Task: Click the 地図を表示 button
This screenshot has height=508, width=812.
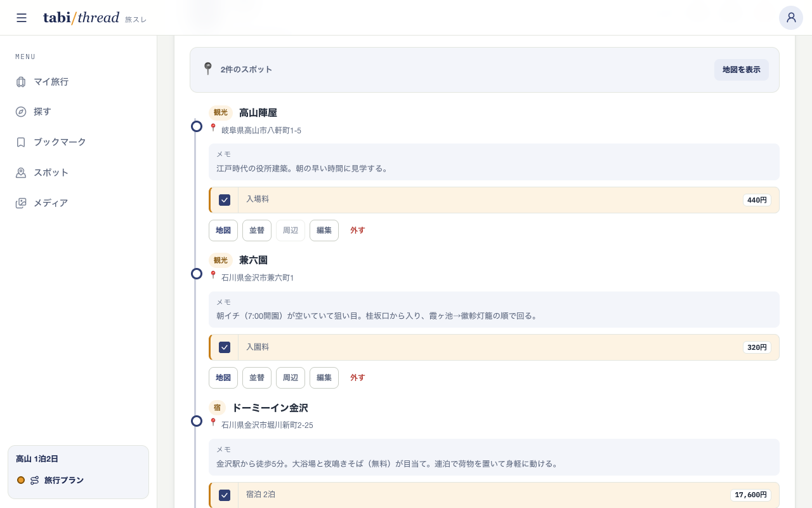Action: (x=741, y=70)
